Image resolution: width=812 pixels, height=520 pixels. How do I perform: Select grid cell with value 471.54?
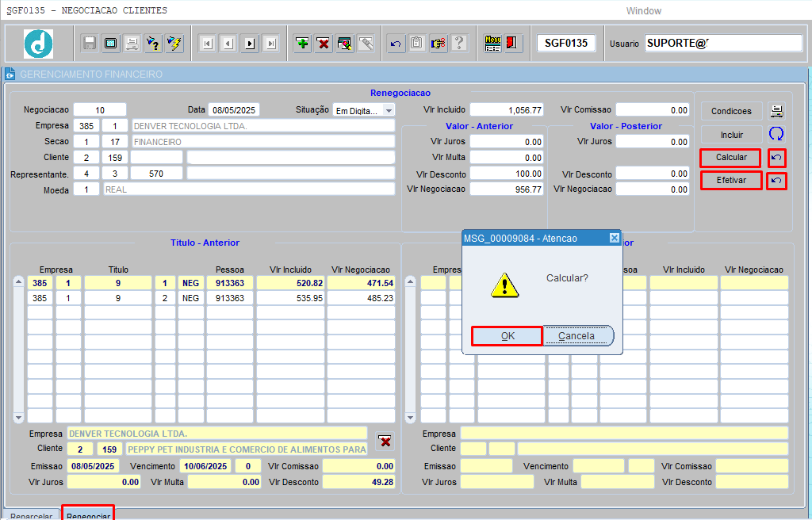[361, 283]
